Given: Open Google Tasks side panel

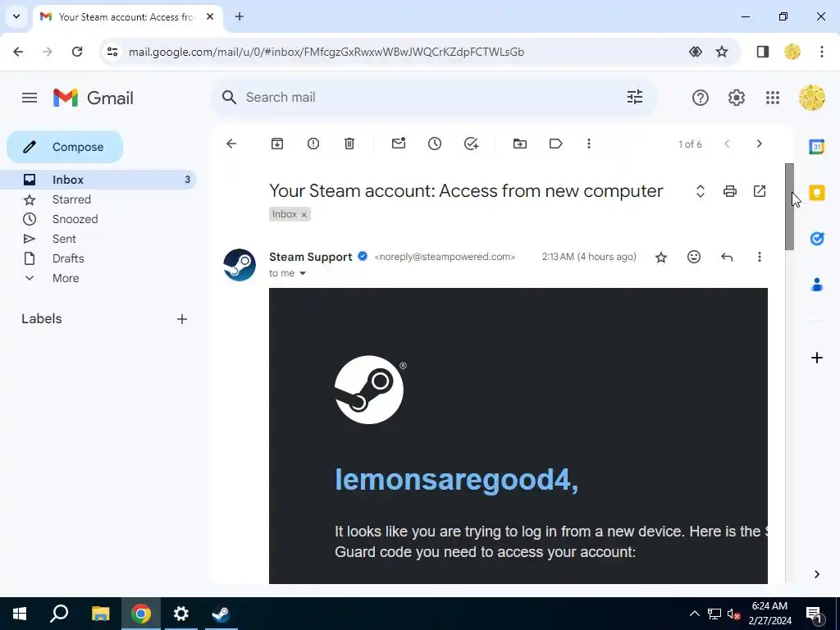Looking at the screenshot, I should coord(816,239).
